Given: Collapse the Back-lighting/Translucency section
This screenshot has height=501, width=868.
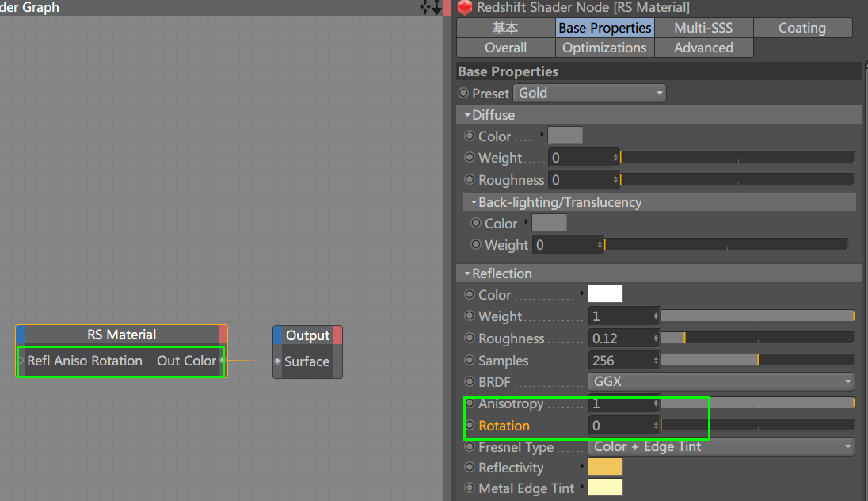Looking at the screenshot, I should [475, 201].
